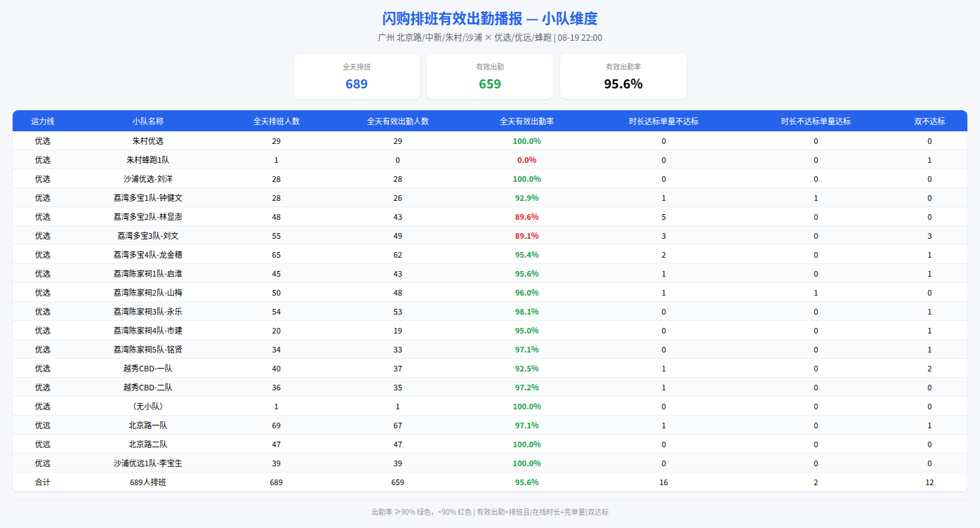980x528 pixels.
Task: Click total 12 in 双不达标 column
Action: click(x=929, y=482)
